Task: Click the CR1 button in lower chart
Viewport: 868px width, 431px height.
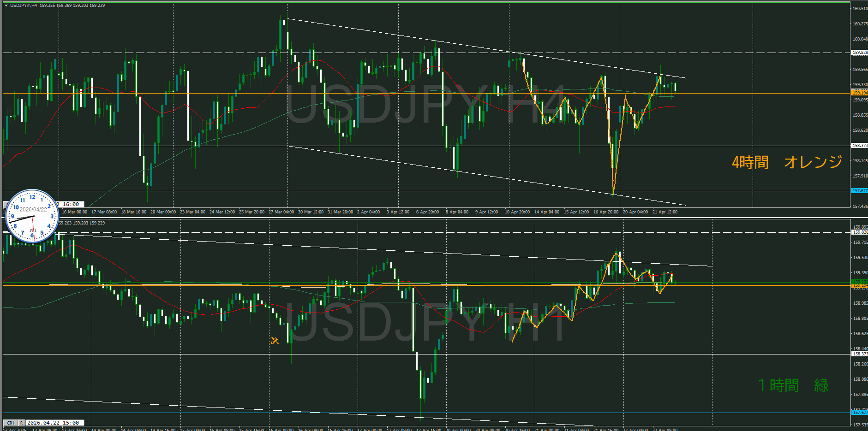Action: (10, 423)
